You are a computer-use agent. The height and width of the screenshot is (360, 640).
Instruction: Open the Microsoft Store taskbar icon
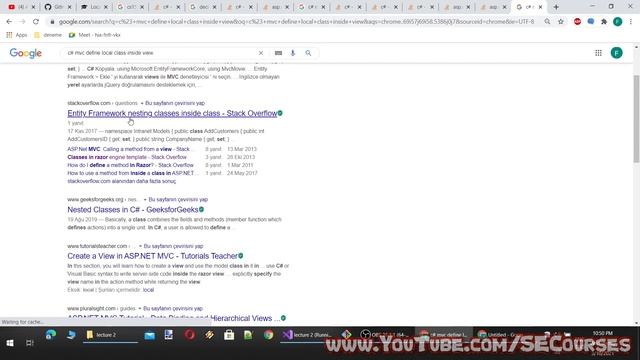pyautogui.click(x=229, y=335)
